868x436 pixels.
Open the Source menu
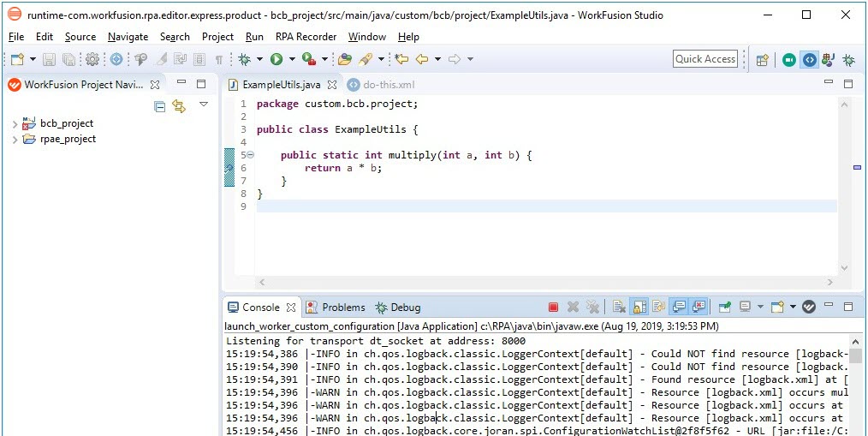[80, 37]
